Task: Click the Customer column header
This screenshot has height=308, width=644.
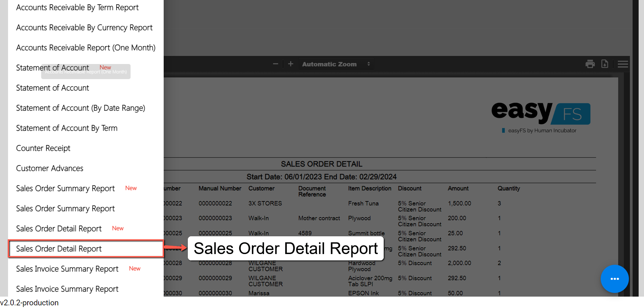Action: click(x=261, y=188)
